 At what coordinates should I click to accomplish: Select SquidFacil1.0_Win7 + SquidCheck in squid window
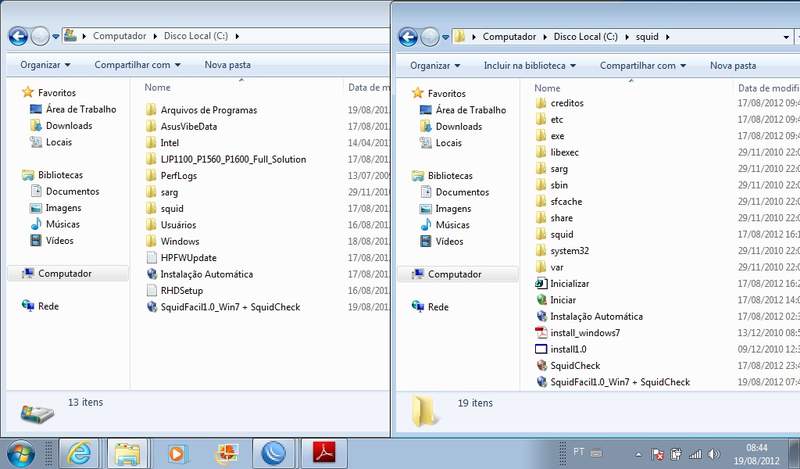[620, 382]
